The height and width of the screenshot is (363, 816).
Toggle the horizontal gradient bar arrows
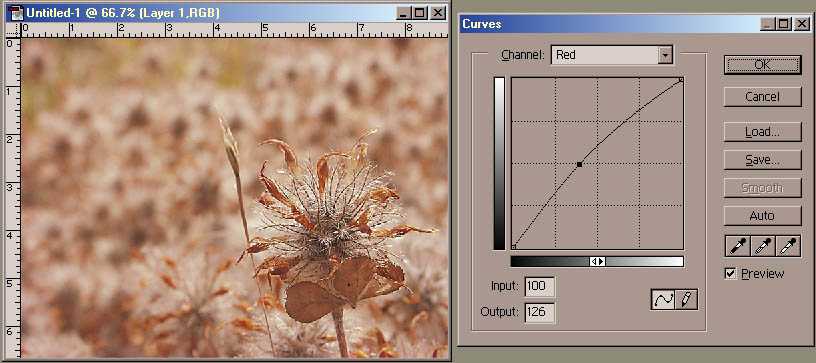[x=597, y=262]
